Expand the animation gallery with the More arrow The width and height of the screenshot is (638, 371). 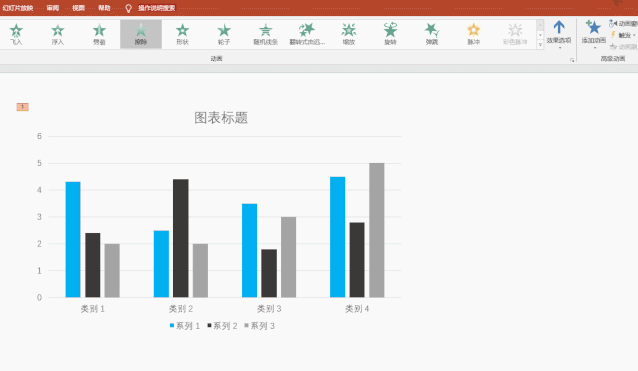(540, 45)
